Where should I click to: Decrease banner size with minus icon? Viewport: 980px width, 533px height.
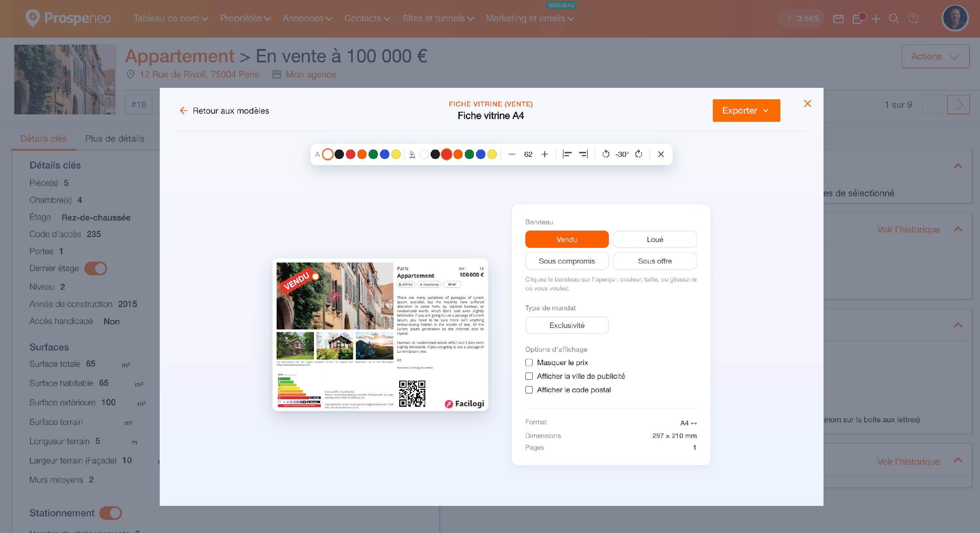tap(512, 154)
